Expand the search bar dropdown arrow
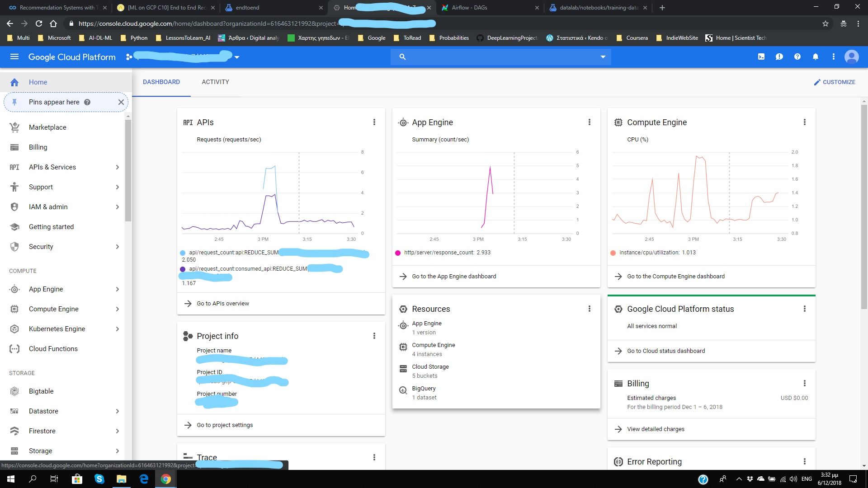The image size is (868, 488). point(603,56)
